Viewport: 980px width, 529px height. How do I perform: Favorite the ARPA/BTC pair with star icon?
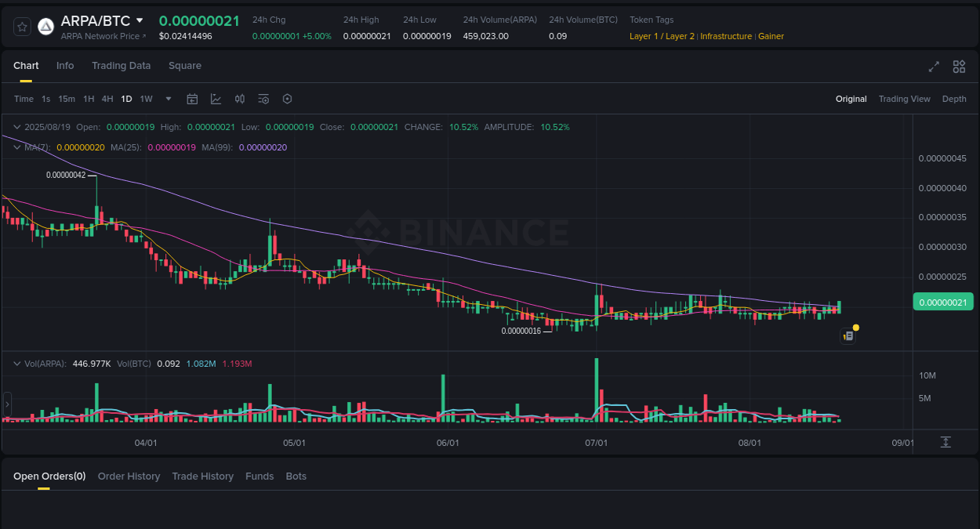(x=21, y=26)
